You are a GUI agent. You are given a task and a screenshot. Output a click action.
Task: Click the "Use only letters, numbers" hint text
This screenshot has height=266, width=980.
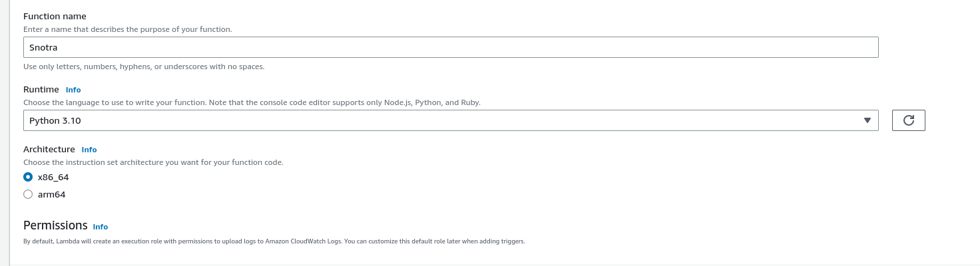coord(144,66)
